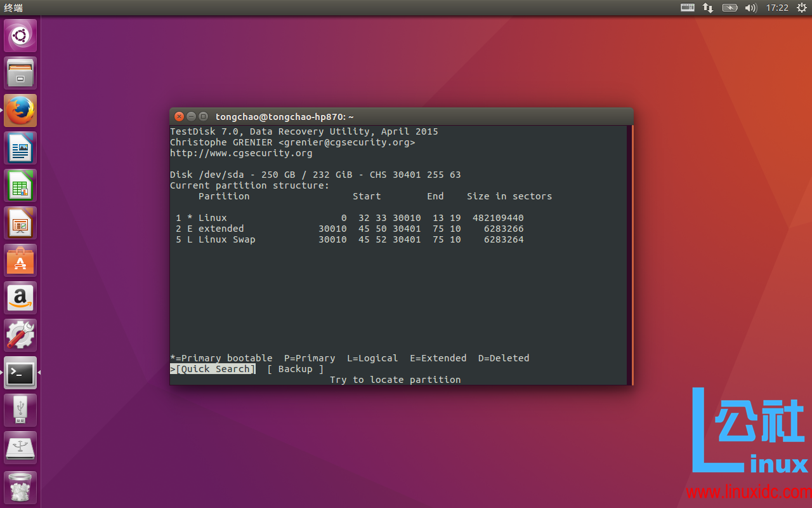Open keyboard input method indicator

(688, 8)
